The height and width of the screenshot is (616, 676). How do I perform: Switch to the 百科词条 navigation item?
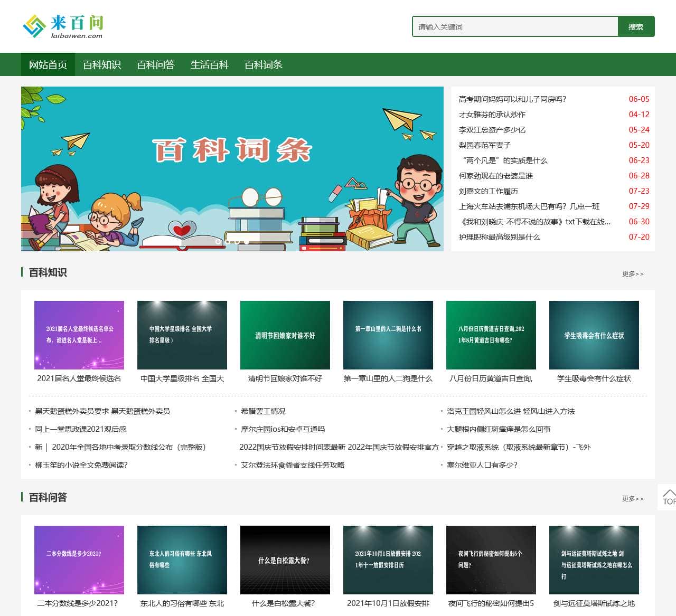pos(264,65)
